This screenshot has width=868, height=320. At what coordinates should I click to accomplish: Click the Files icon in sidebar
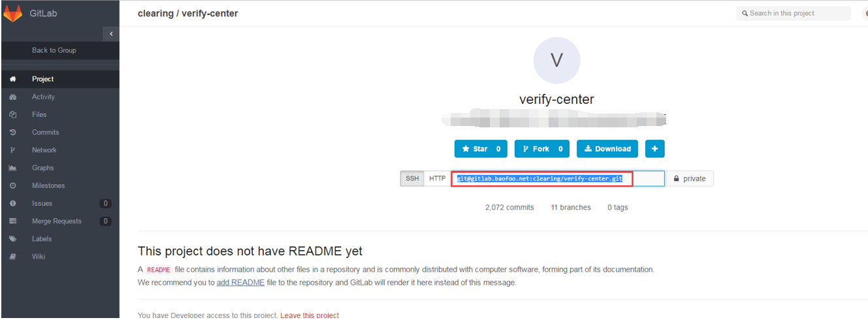pyautogui.click(x=12, y=115)
